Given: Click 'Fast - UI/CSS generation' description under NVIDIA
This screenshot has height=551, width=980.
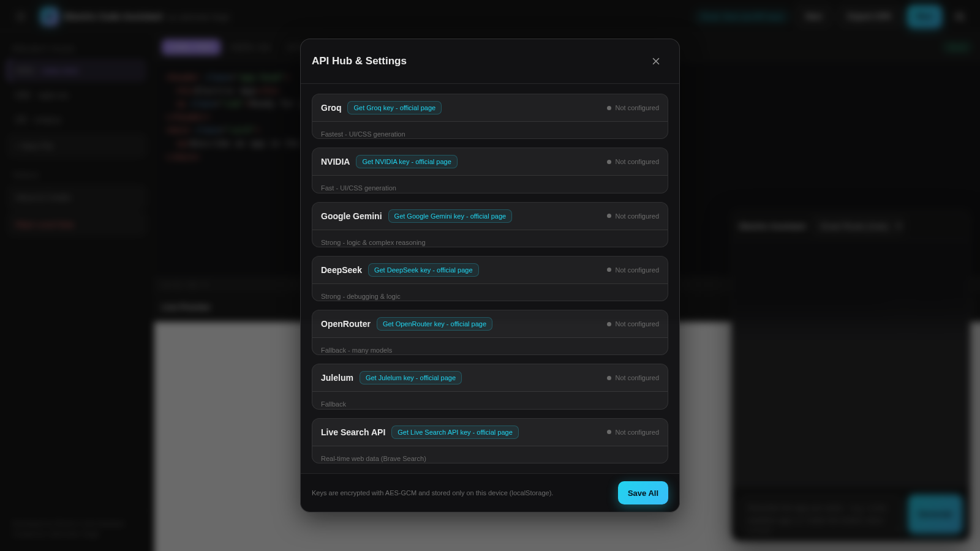Looking at the screenshot, I should pos(358,188).
